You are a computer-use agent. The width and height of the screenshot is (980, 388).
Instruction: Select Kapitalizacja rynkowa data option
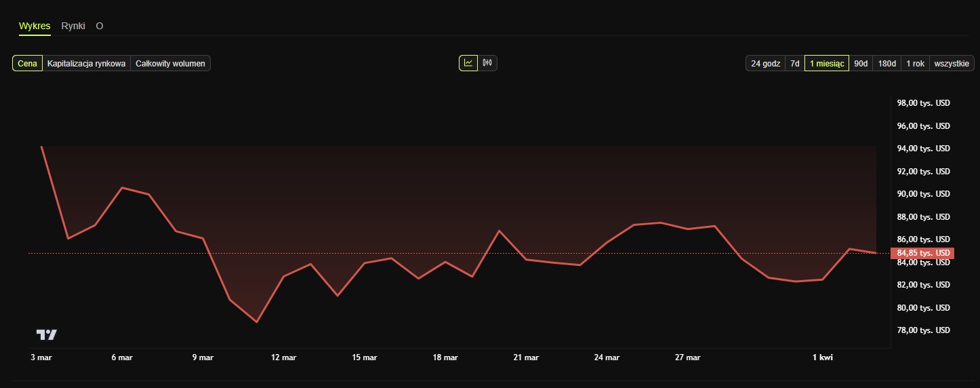click(86, 63)
